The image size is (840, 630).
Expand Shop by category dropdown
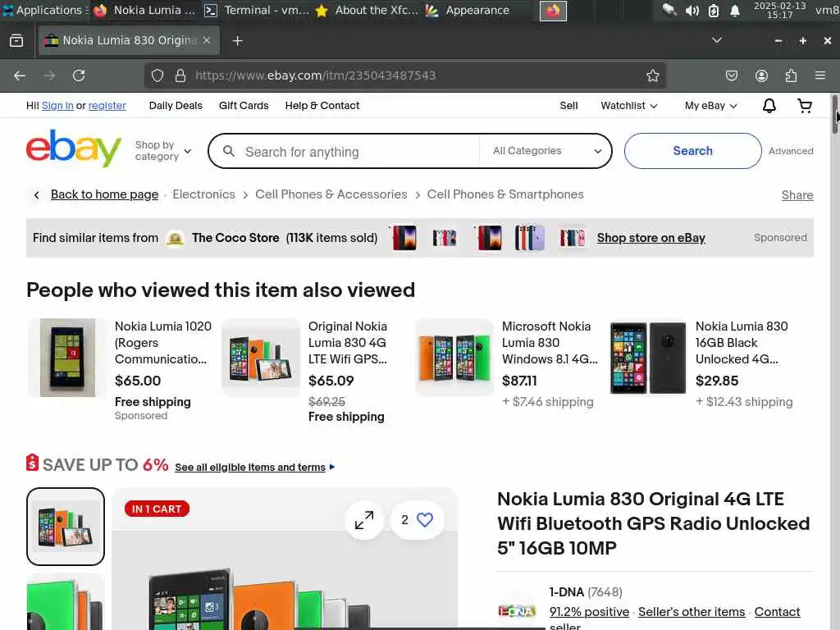163,151
